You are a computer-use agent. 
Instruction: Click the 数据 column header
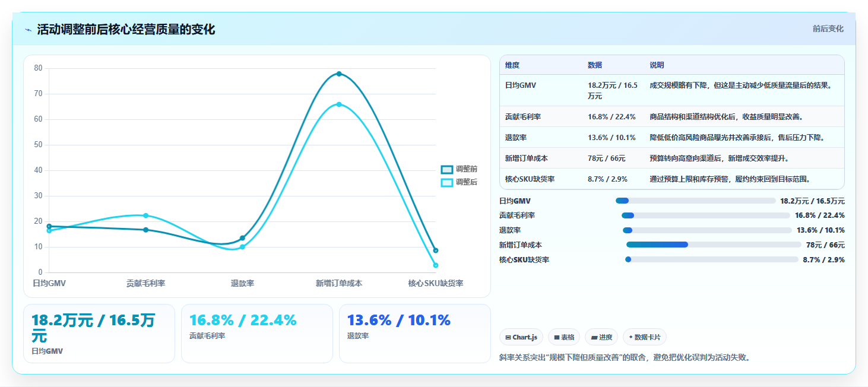(595, 65)
